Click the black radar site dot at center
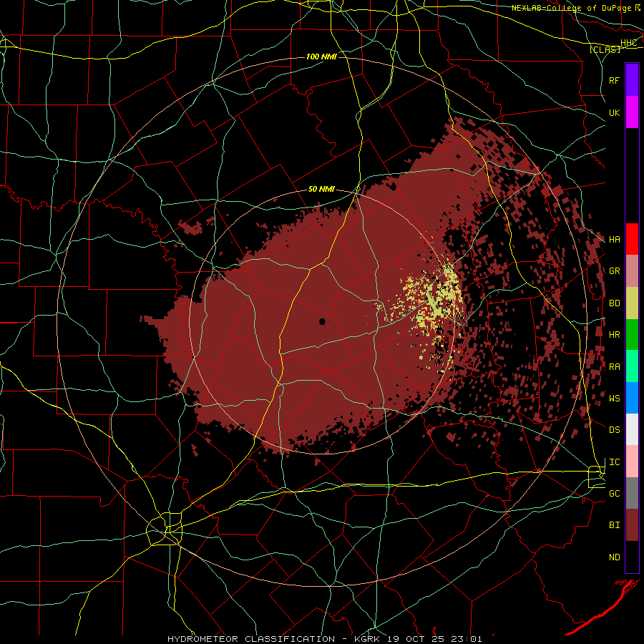This screenshot has width=644, height=644. (323, 321)
